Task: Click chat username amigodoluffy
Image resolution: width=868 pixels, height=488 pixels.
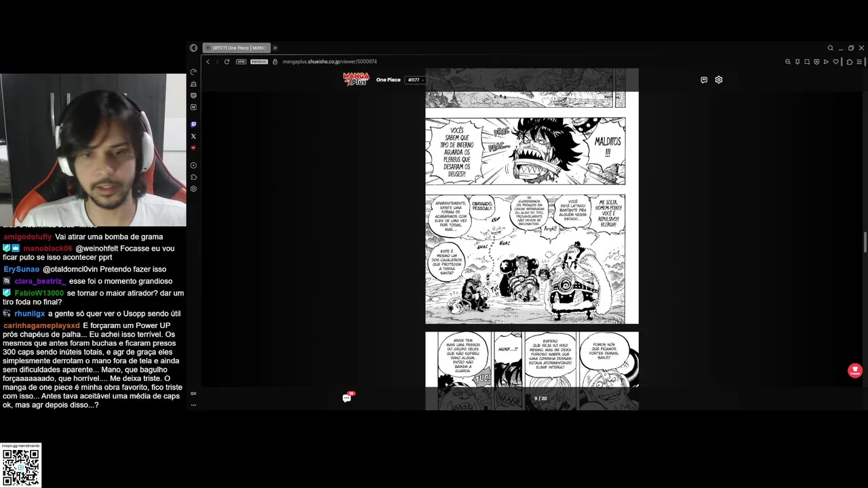Action: click(x=27, y=237)
